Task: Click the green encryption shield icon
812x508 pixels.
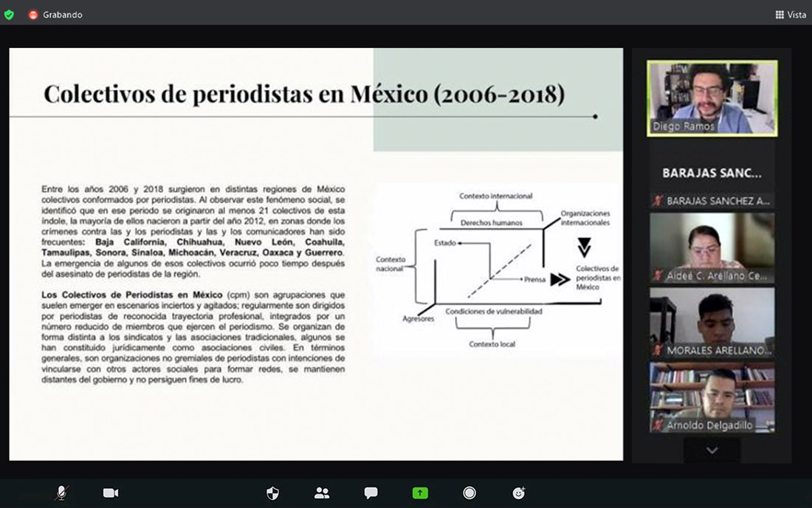Action: point(9,15)
